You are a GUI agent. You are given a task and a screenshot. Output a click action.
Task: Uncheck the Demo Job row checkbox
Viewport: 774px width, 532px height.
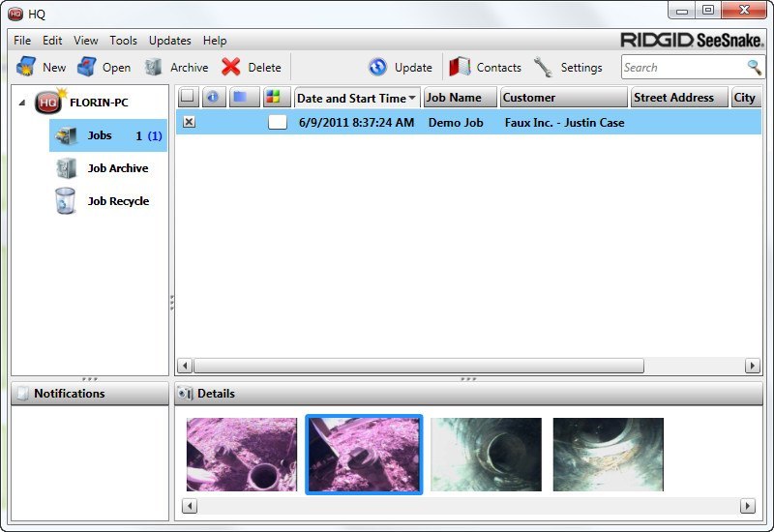(189, 122)
